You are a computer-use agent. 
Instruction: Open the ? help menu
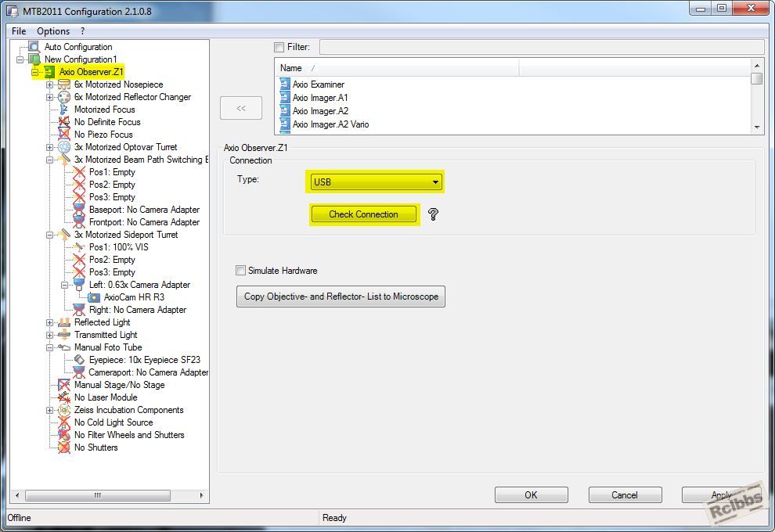click(x=82, y=31)
